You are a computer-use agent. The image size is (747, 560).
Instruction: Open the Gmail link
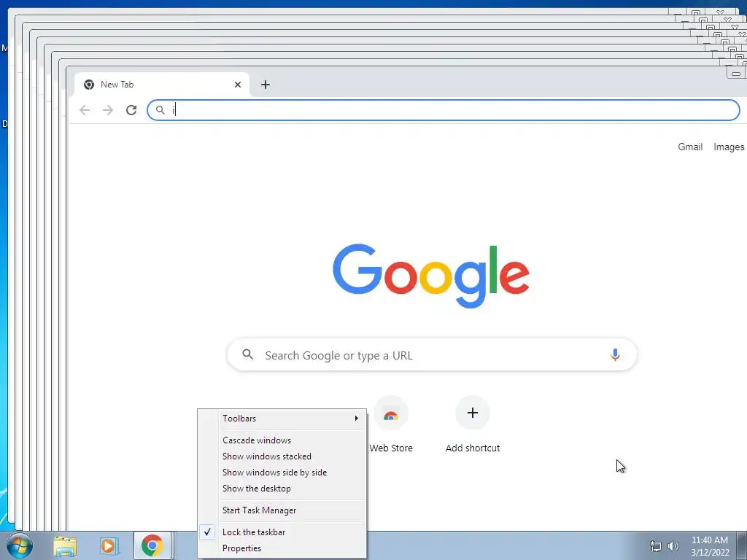690,147
